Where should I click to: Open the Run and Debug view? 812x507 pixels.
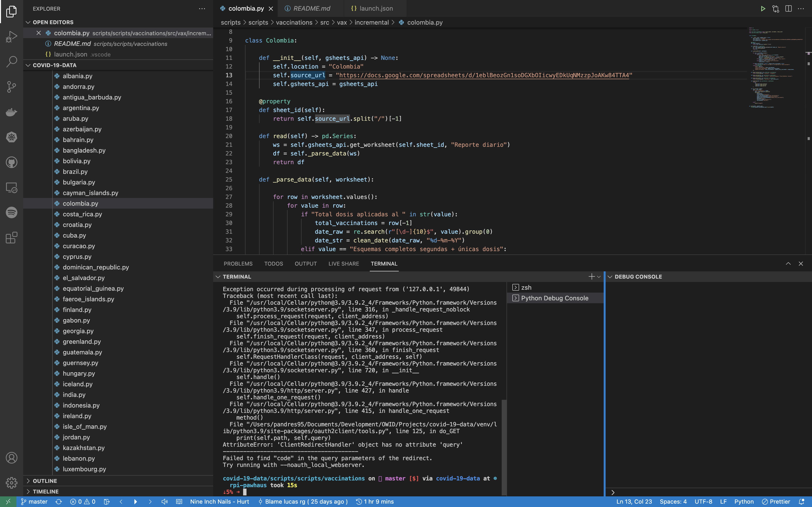(11, 36)
